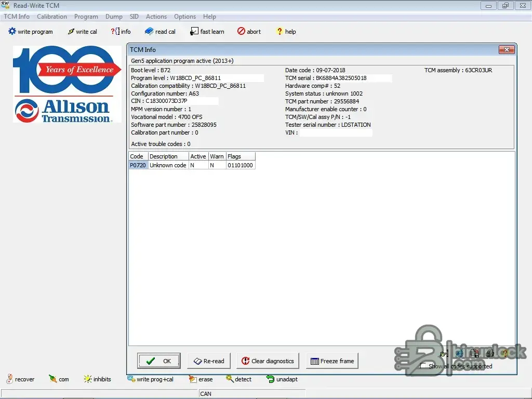Click the Date code 09-07-2018 text
Viewport: 532px width, 399px height.
[x=315, y=70]
